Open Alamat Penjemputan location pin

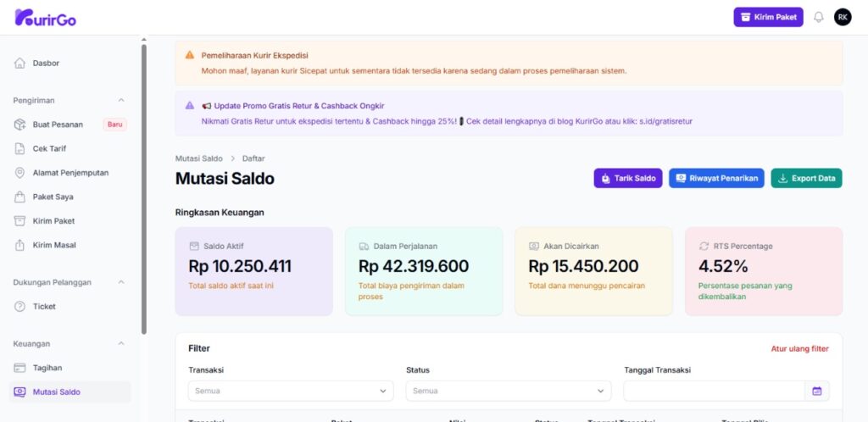19,173
